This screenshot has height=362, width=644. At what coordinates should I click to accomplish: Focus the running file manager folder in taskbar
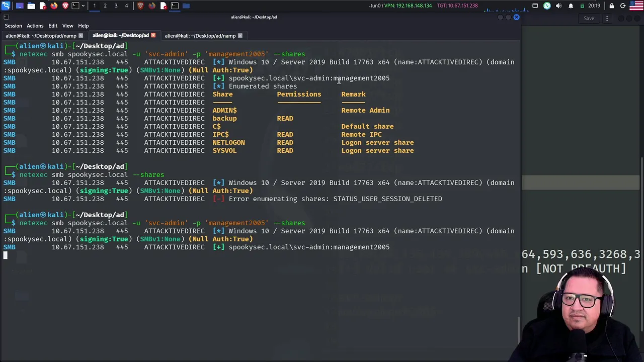coord(186,6)
